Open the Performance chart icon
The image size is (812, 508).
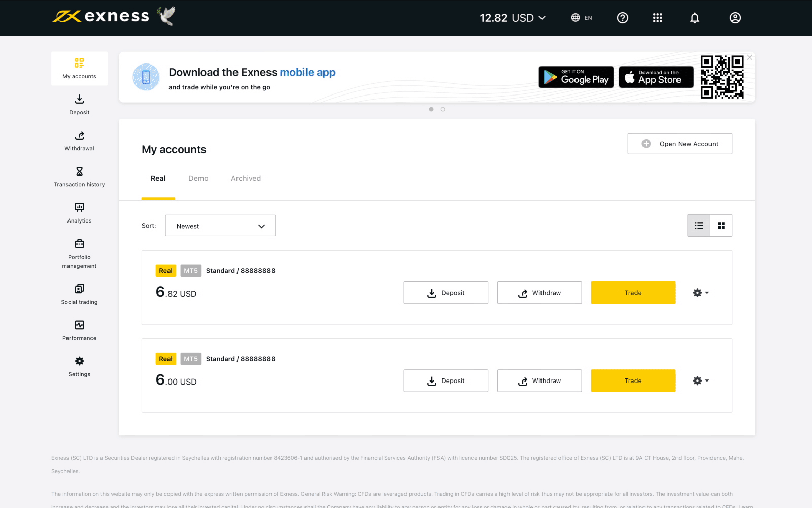(79, 325)
